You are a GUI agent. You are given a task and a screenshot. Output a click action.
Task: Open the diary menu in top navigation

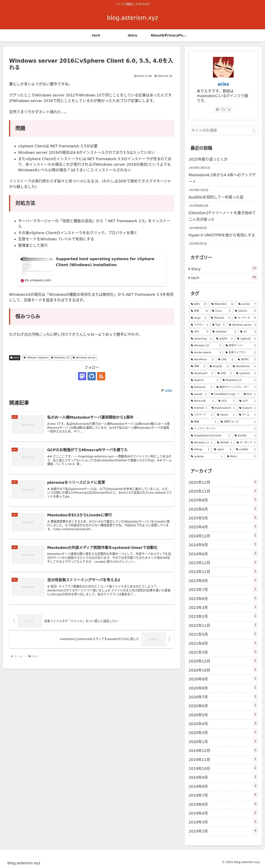click(132, 35)
